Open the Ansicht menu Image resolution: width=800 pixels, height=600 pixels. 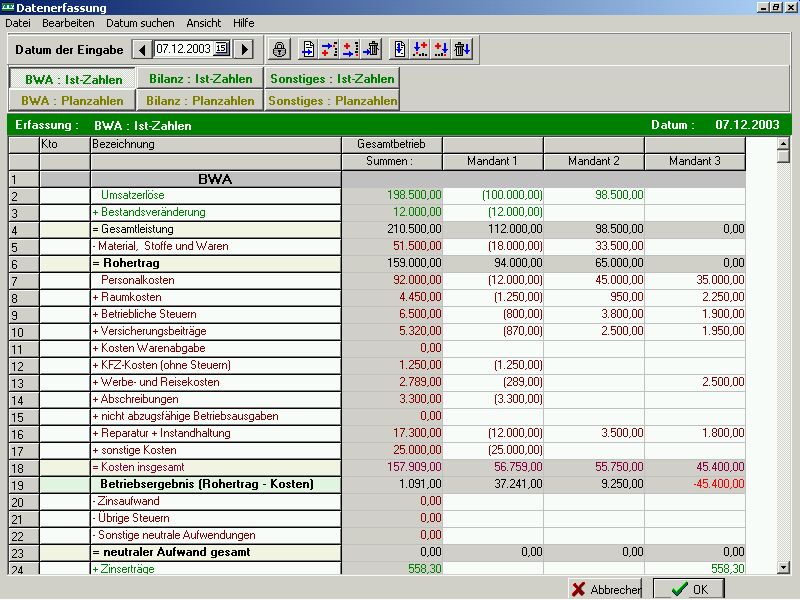(204, 23)
